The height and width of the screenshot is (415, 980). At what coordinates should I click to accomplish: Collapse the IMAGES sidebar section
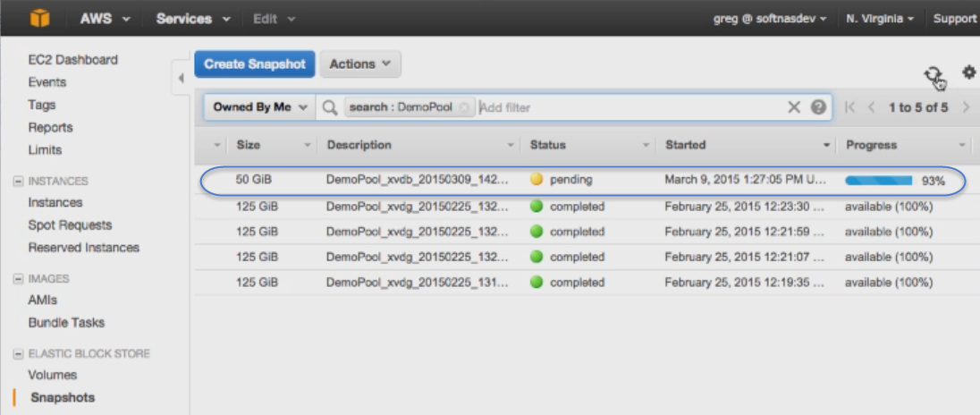pos(18,279)
